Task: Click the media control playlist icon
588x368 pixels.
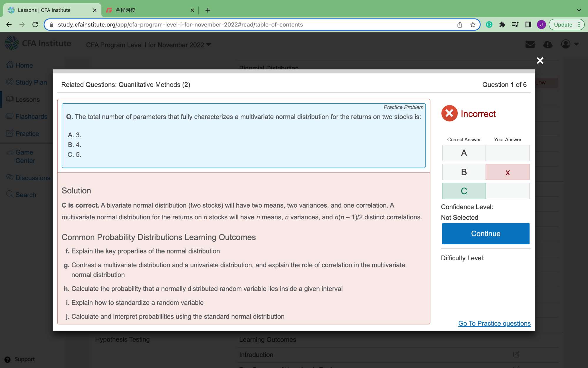Action: click(515, 25)
